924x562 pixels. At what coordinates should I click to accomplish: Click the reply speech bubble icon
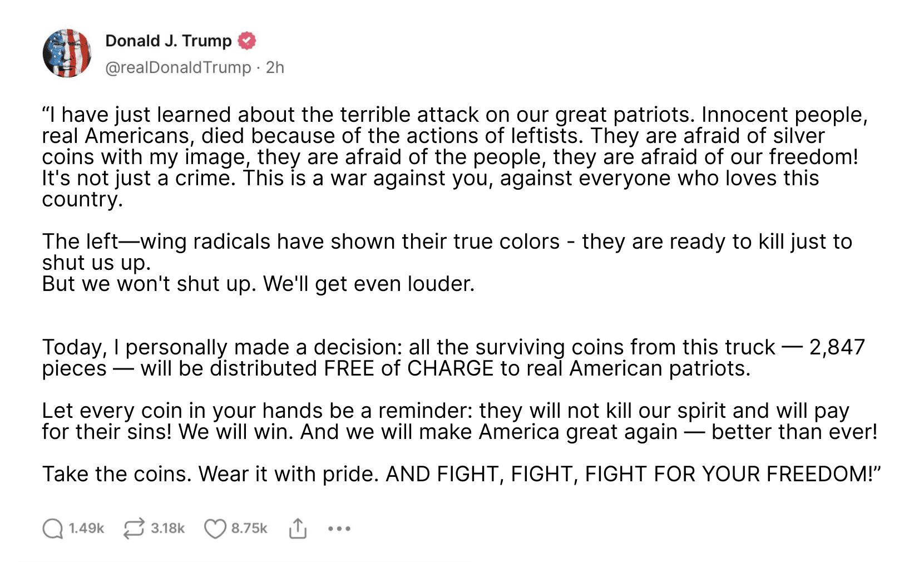pyautogui.click(x=53, y=529)
